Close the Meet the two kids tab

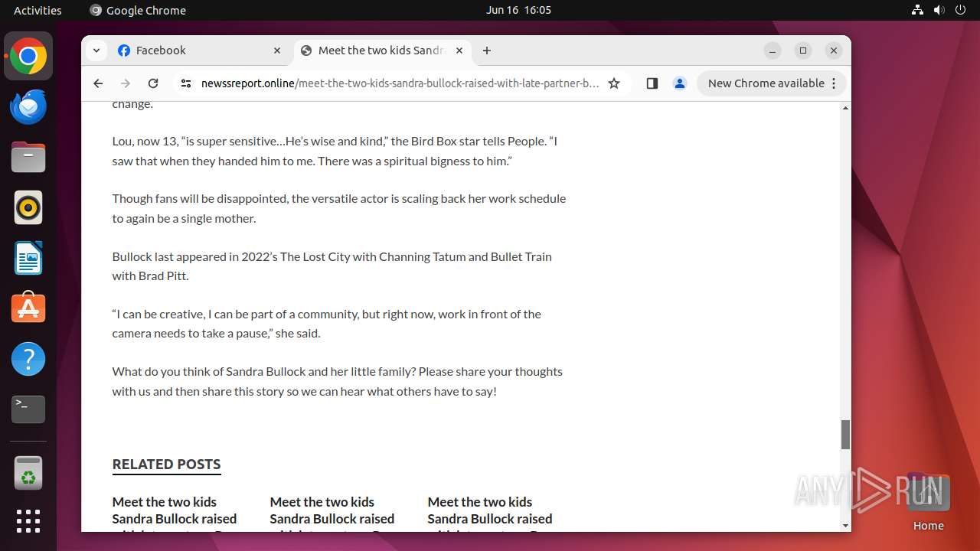(459, 51)
